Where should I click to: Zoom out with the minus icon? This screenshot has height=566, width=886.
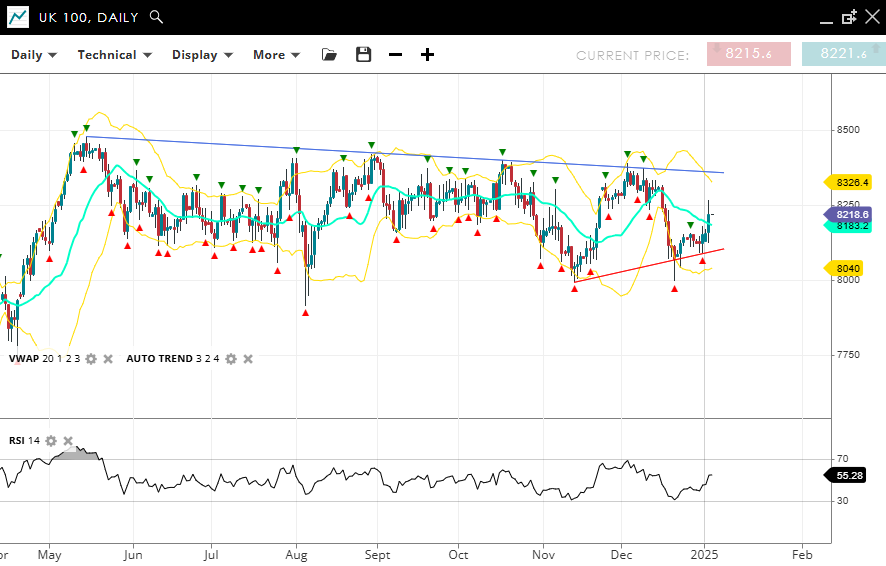[x=395, y=55]
